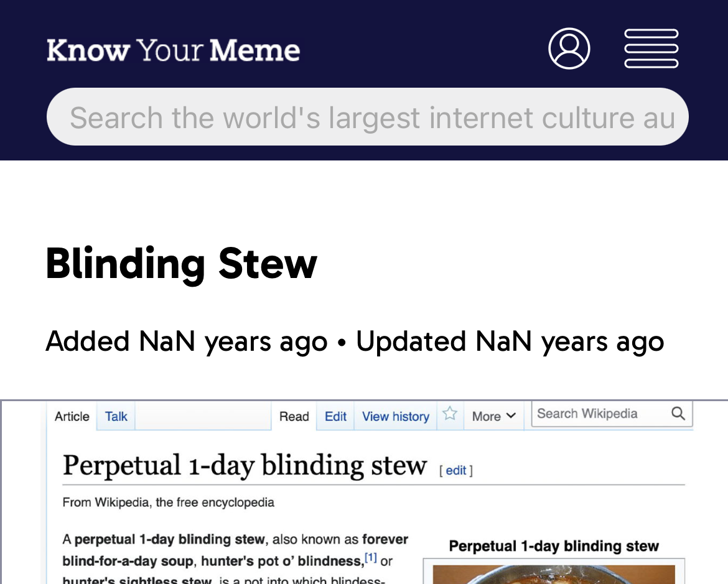Switch to the Article tab
728x584 pixels.
72,417
